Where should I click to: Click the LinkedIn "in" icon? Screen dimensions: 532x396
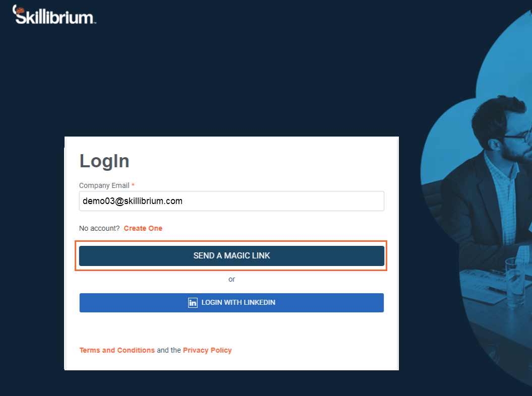point(193,302)
